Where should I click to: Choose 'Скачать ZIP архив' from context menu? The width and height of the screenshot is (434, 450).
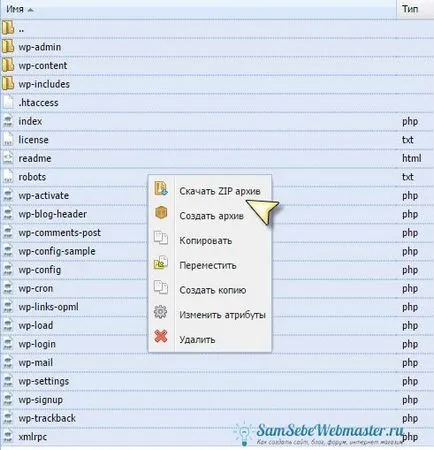[x=220, y=191]
